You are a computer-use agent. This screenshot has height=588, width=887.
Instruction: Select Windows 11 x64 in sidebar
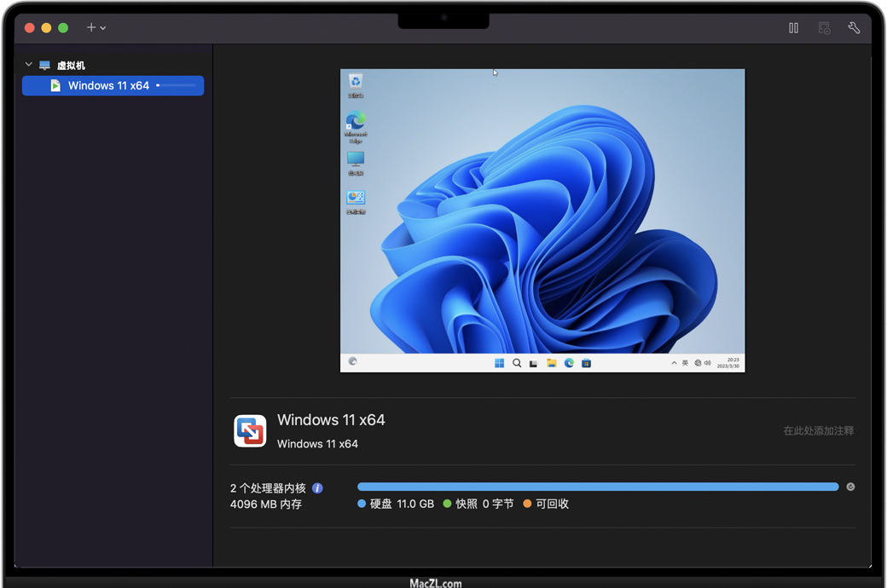point(108,85)
